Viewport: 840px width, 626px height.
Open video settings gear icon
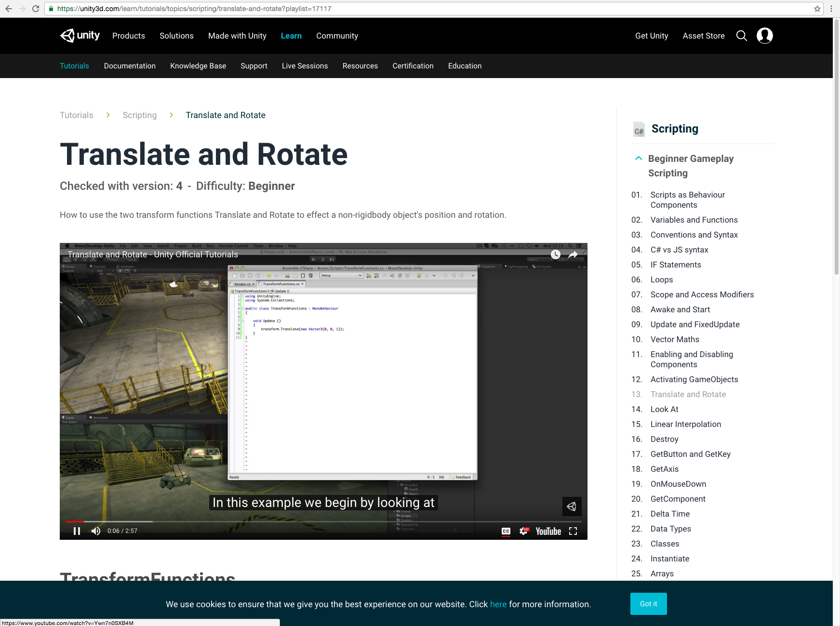click(x=524, y=531)
